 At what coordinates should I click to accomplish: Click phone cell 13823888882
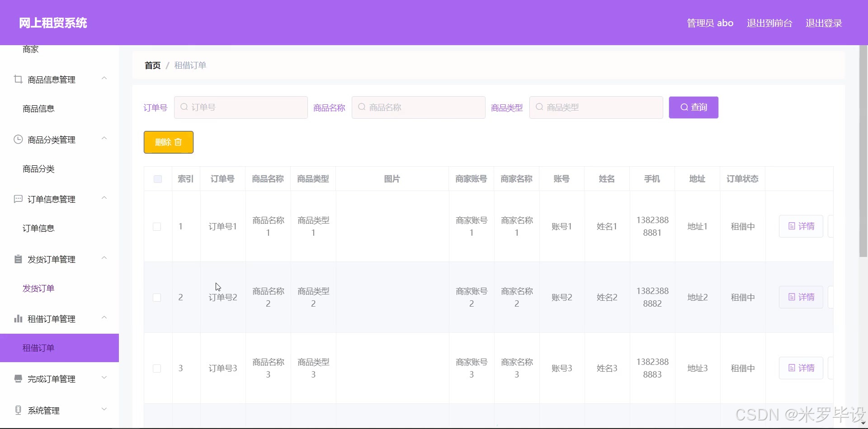652,297
